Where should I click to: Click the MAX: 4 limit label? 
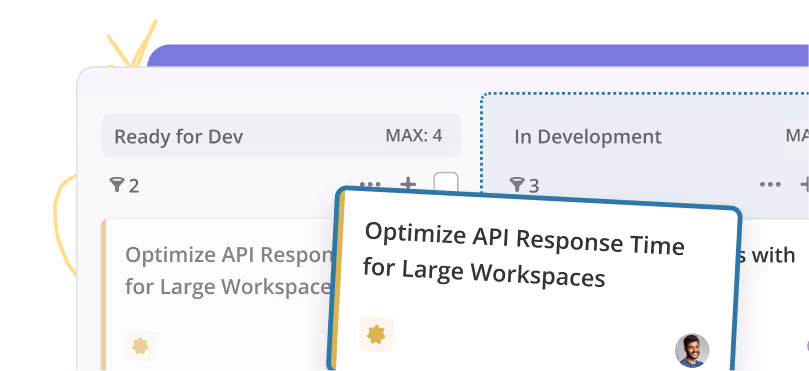[x=414, y=136]
